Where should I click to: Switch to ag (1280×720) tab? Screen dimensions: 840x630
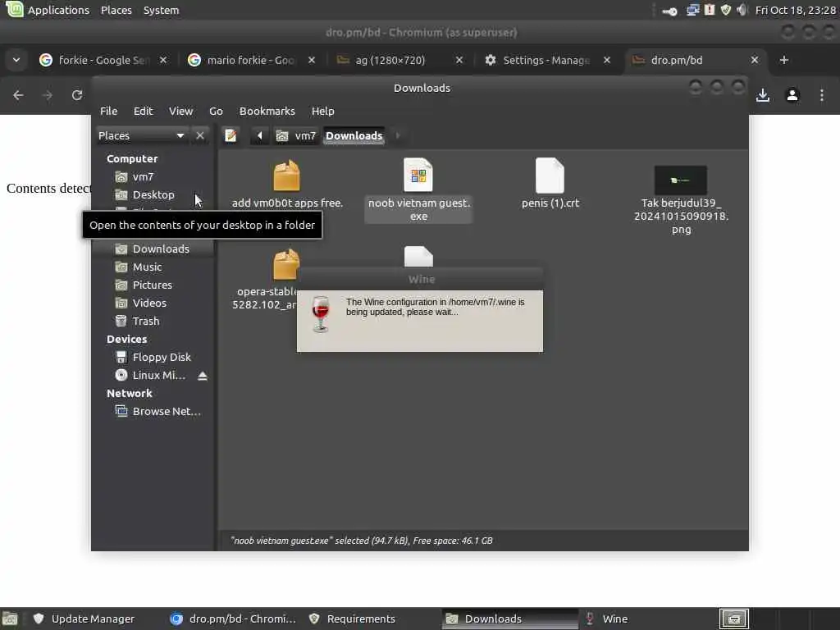(399, 60)
